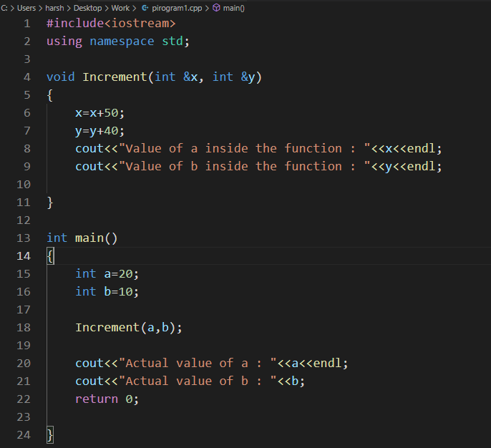Screen dimensions: 491x448
Task: Place cursor on the Increment function name
Action: 115,77
